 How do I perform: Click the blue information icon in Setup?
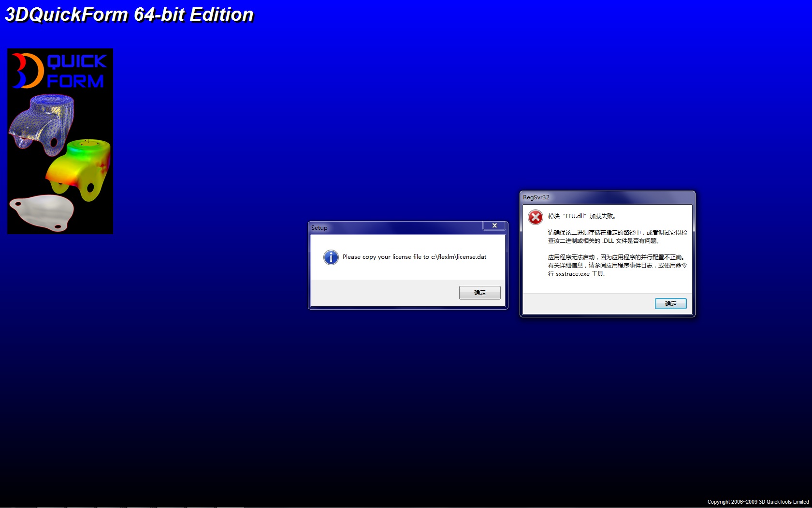[331, 257]
